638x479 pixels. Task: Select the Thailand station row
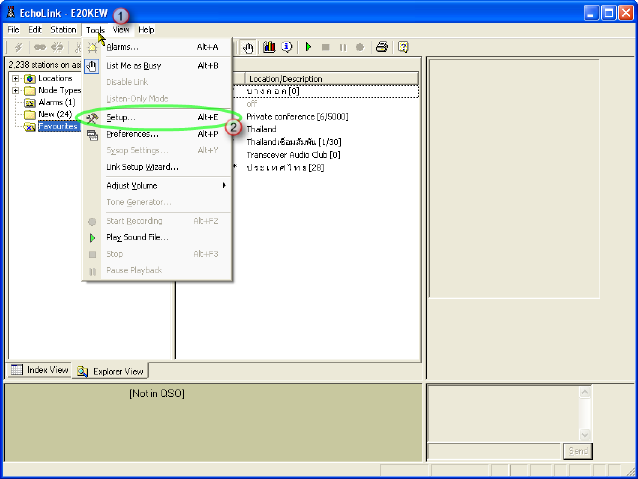[x=261, y=129]
